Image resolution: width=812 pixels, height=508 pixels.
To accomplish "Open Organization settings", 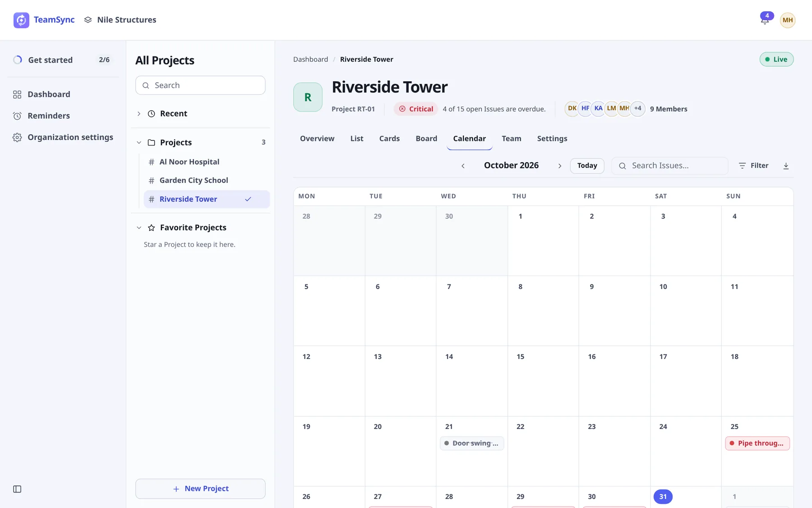I will [x=63, y=137].
